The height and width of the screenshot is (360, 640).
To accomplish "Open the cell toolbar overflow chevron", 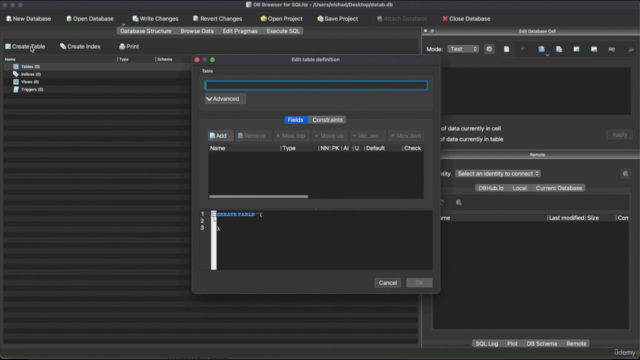I will pyautogui.click(x=631, y=49).
